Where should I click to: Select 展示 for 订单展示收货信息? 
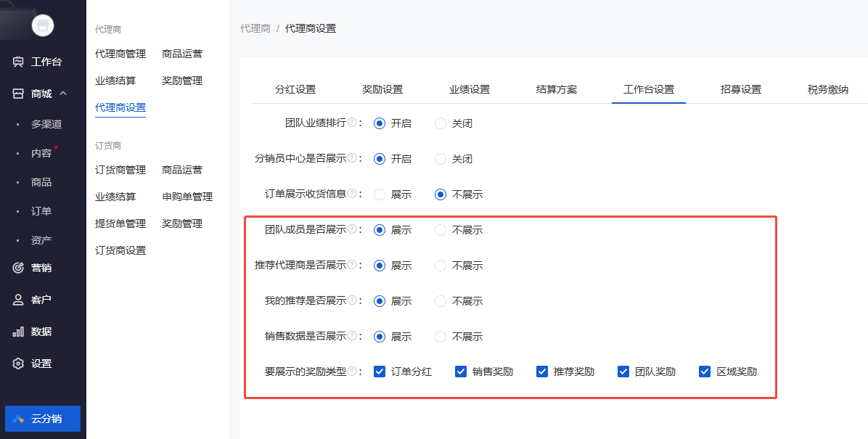click(380, 194)
